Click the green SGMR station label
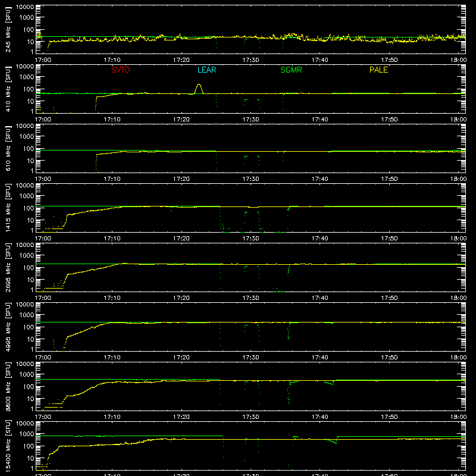This screenshot has height=476, width=476. pos(291,70)
